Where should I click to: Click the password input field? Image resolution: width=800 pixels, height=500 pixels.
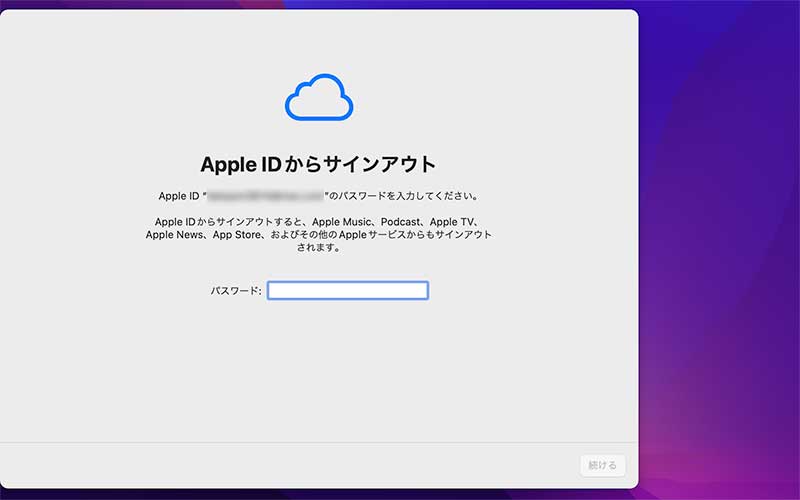348,290
